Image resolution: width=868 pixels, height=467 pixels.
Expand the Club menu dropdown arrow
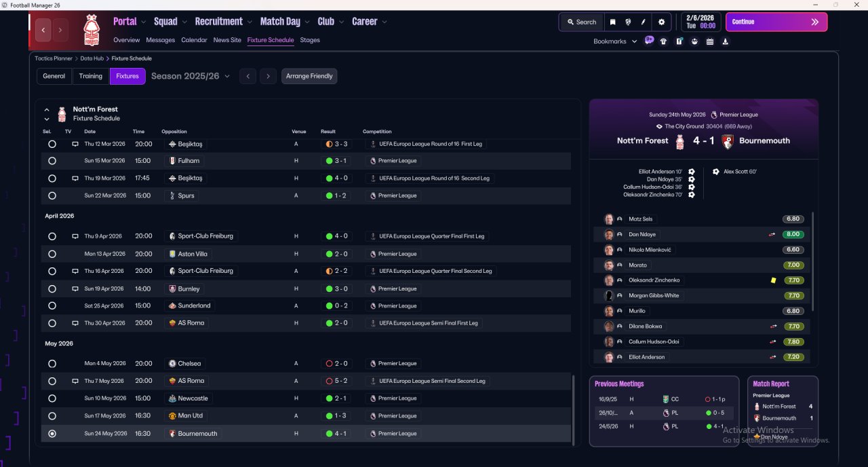(x=341, y=22)
